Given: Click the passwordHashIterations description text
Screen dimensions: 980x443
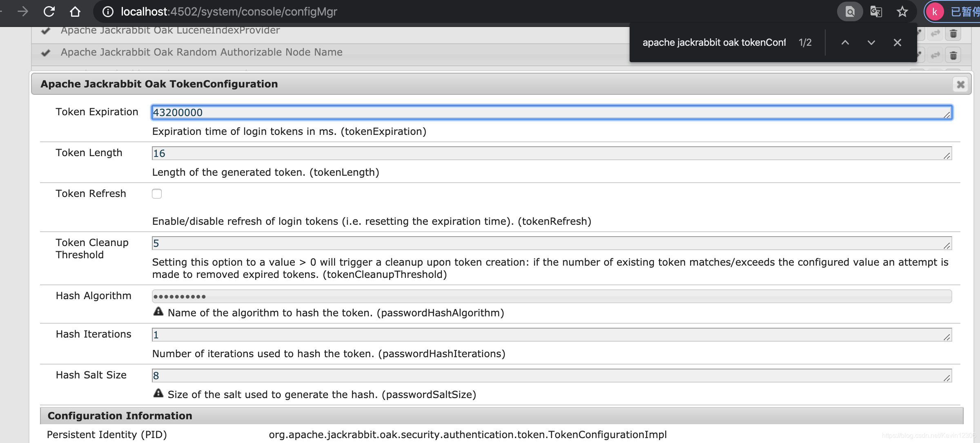Looking at the screenshot, I should tap(329, 354).
